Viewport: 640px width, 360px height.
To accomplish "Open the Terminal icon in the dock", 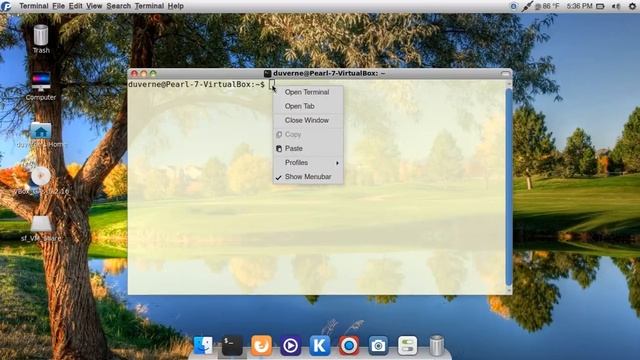I will [232, 345].
